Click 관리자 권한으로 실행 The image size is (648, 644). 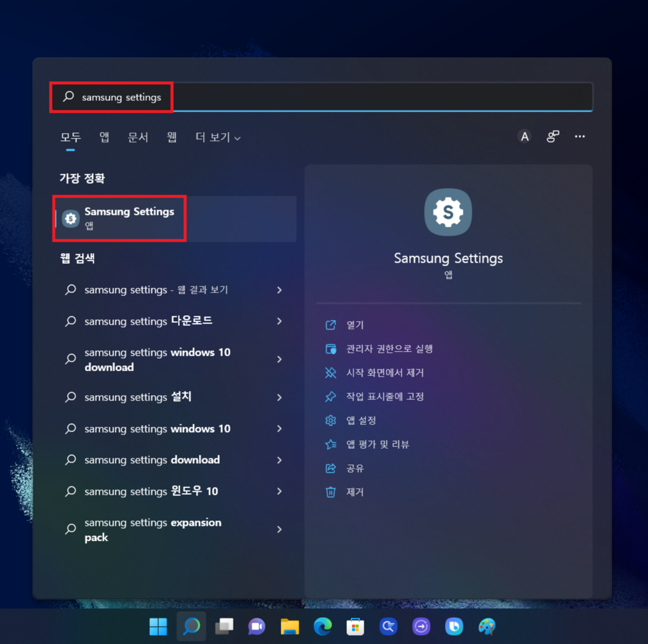pyautogui.click(x=389, y=349)
